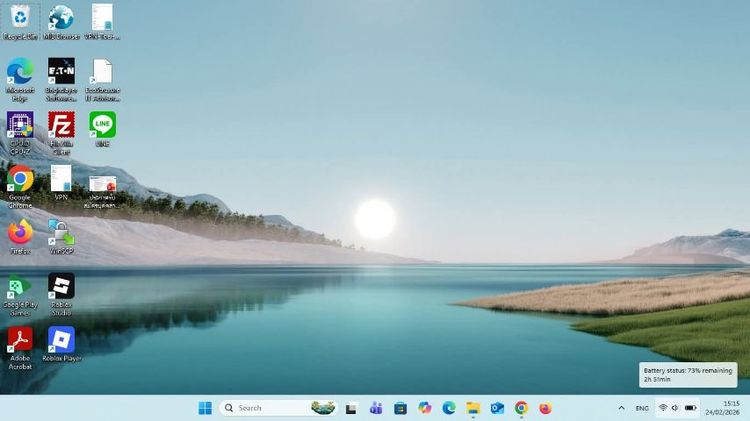
Task: Click the Google Chrome desktop shortcut
Action: click(20, 179)
